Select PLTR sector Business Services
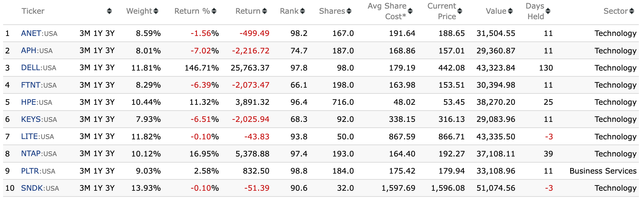The width and height of the screenshot is (644, 202). click(x=603, y=171)
